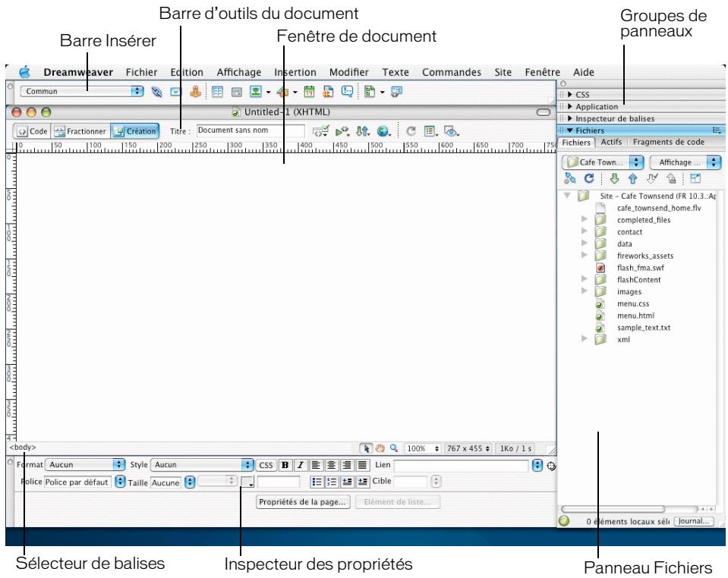
Task: Open the Fenêtre menu
Action: [542, 72]
